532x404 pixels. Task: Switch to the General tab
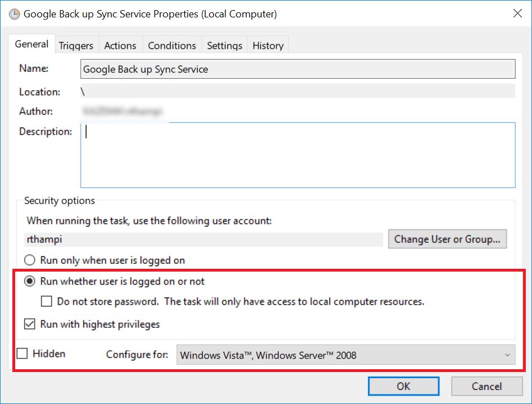click(x=31, y=44)
